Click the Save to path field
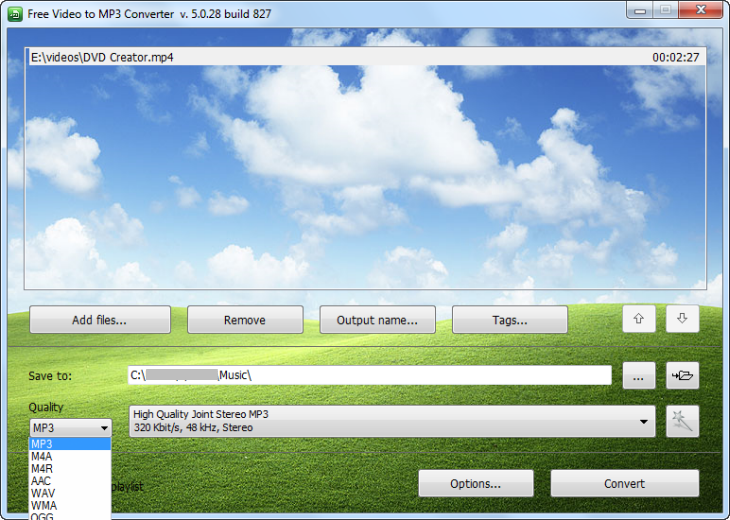730x520 pixels. click(x=370, y=375)
